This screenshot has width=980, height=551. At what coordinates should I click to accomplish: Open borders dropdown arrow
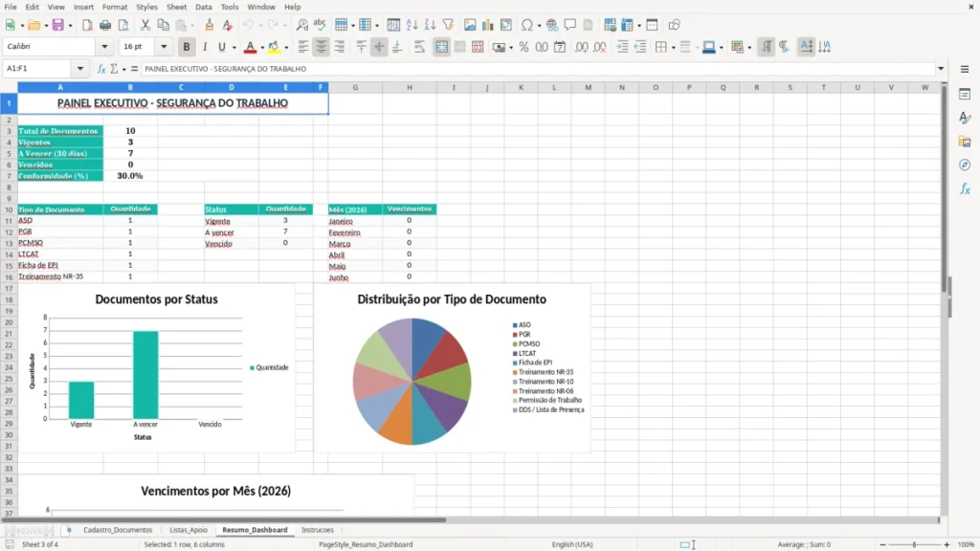pos(673,48)
